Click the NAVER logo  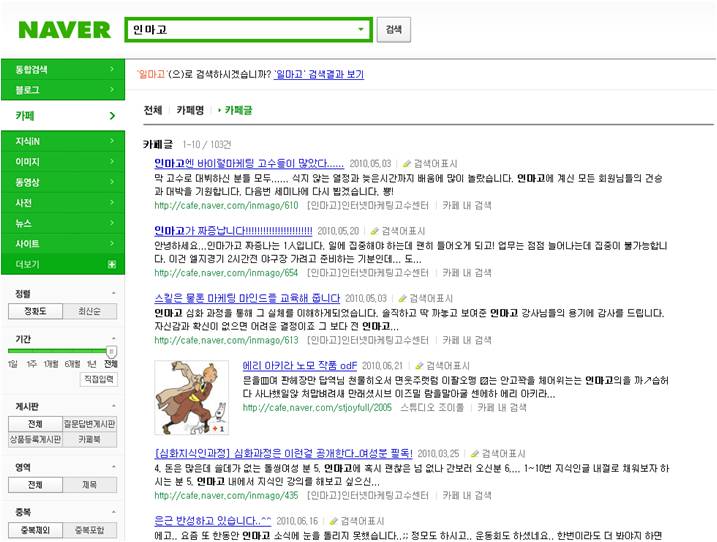(64, 30)
